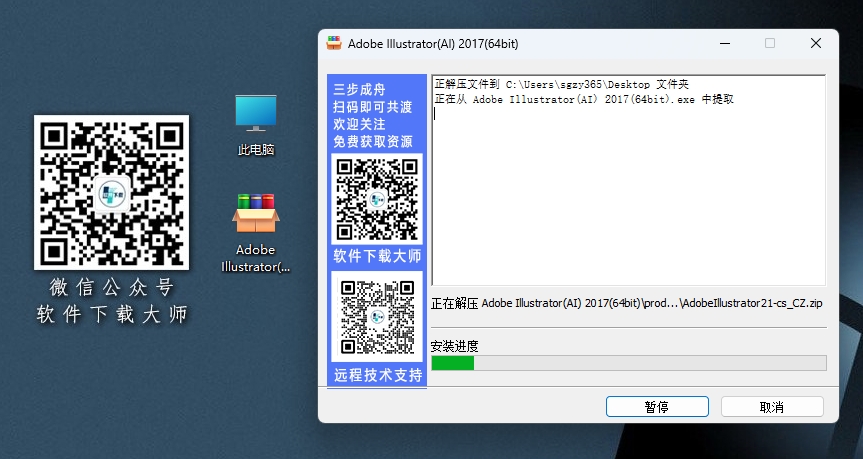863x459 pixels.
Task: Click the QR code under 软件下载大师 in the dialog
Action: 377,316
